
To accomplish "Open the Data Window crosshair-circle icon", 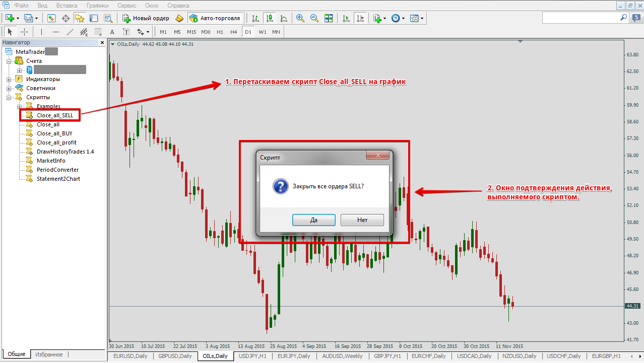I will click(x=66, y=18).
